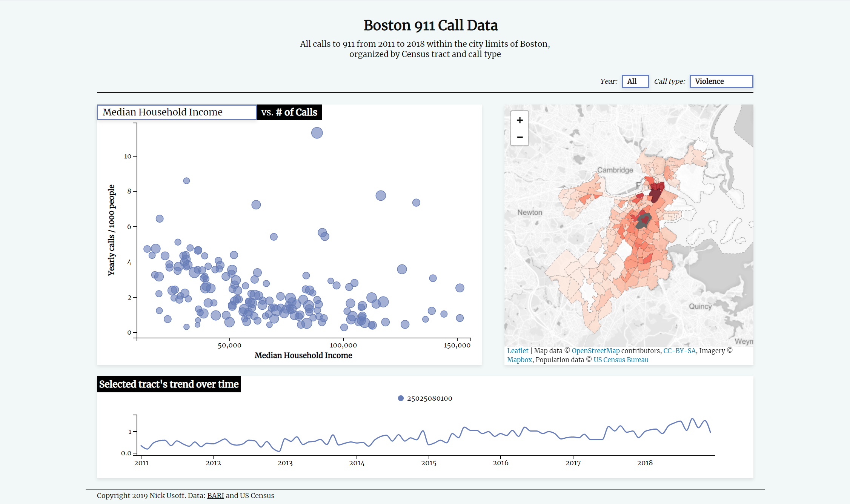850x504 pixels.
Task: Open the US Census Bureau link
Action: pos(621,360)
